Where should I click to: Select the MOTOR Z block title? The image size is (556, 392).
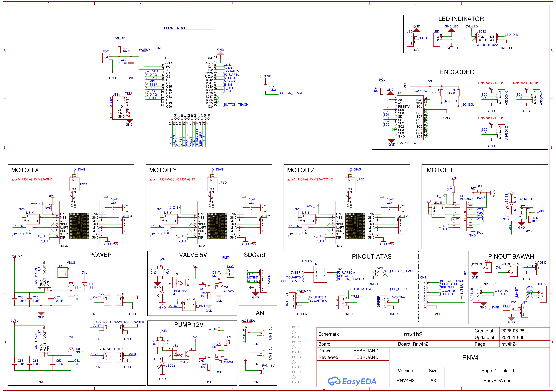coord(301,170)
